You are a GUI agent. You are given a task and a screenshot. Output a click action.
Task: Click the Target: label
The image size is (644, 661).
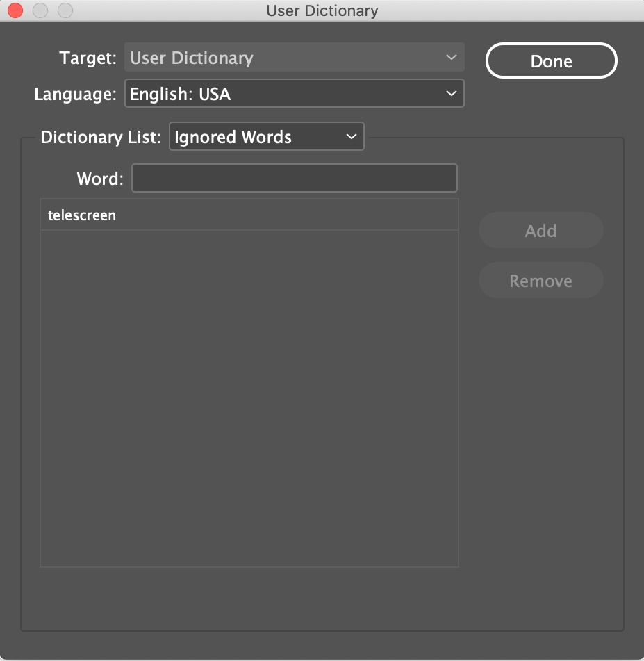click(x=88, y=58)
